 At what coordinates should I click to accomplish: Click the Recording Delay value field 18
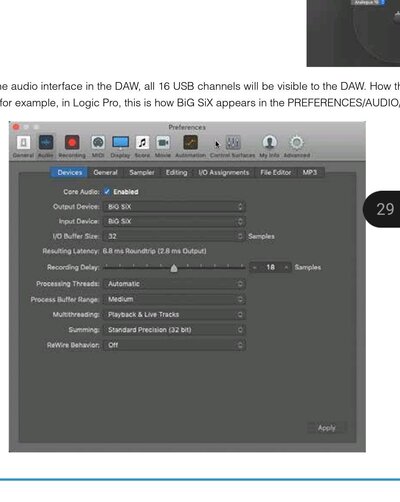pyautogui.click(x=270, y=267)
